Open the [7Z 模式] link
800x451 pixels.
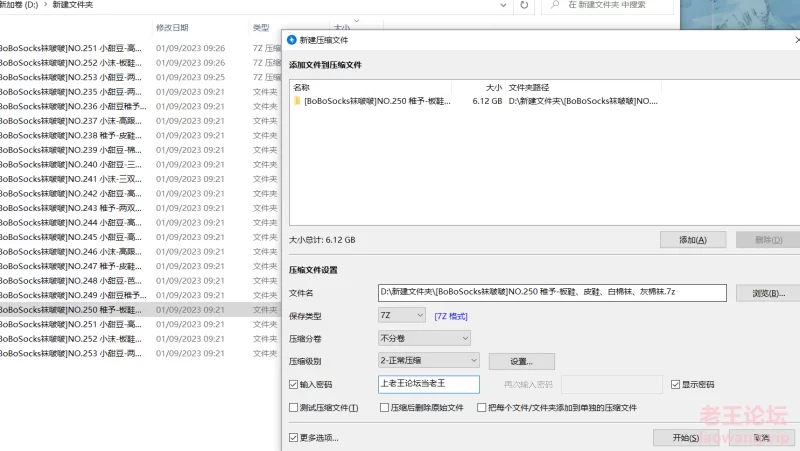[451, 316]
